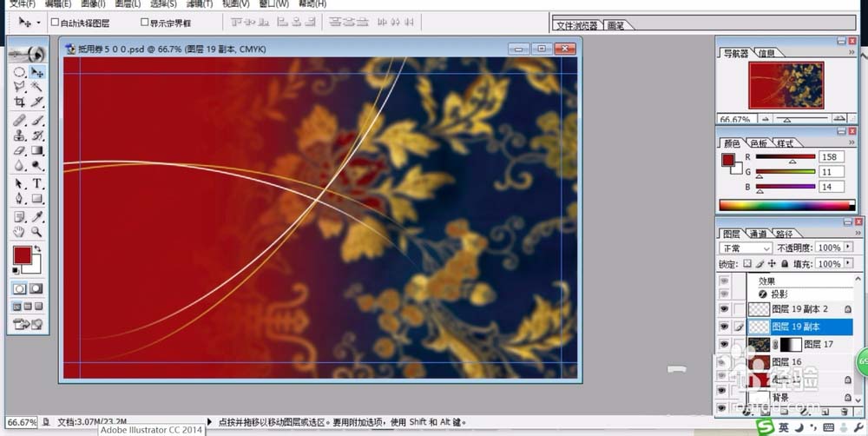Open 画笔 brushes tab
This screenshot has height=436, width=868.
[x=615, y=25]
